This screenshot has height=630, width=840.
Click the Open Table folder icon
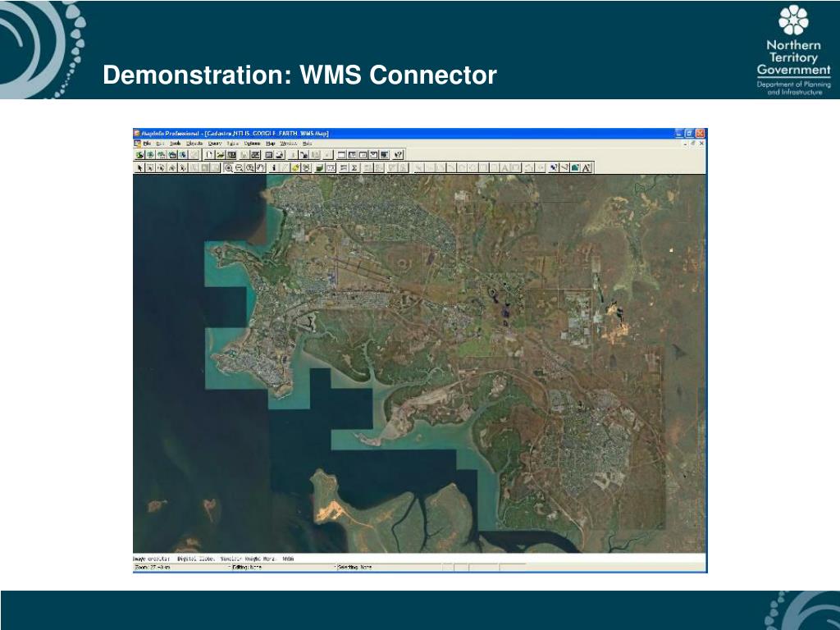221,155
